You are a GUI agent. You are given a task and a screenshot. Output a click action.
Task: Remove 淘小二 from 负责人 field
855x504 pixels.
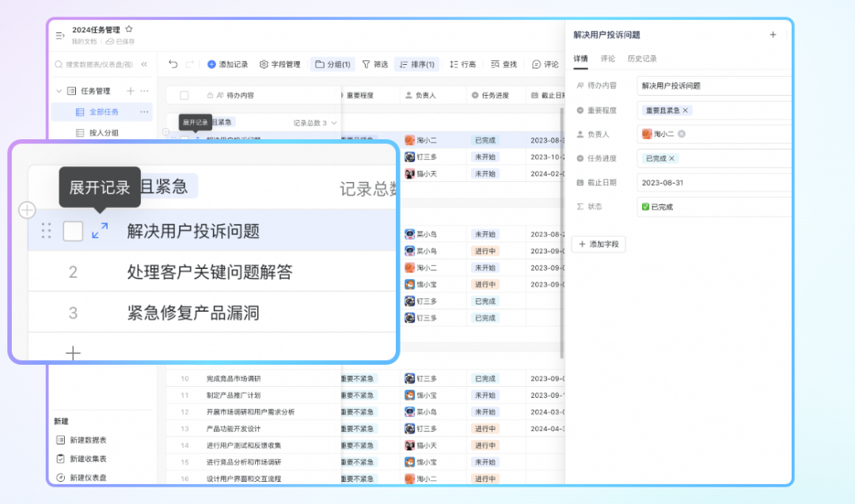[682, 135]
